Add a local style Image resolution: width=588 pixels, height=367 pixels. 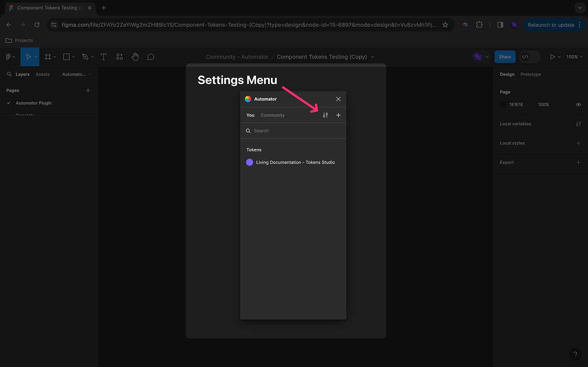click(x=578, y=143)
